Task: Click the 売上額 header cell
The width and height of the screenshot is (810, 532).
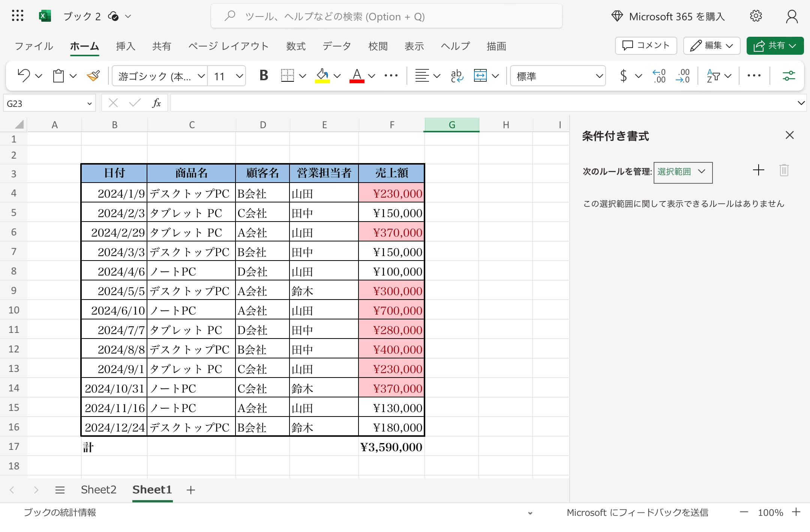Action: pyautogui.click(x=391, y=173)
